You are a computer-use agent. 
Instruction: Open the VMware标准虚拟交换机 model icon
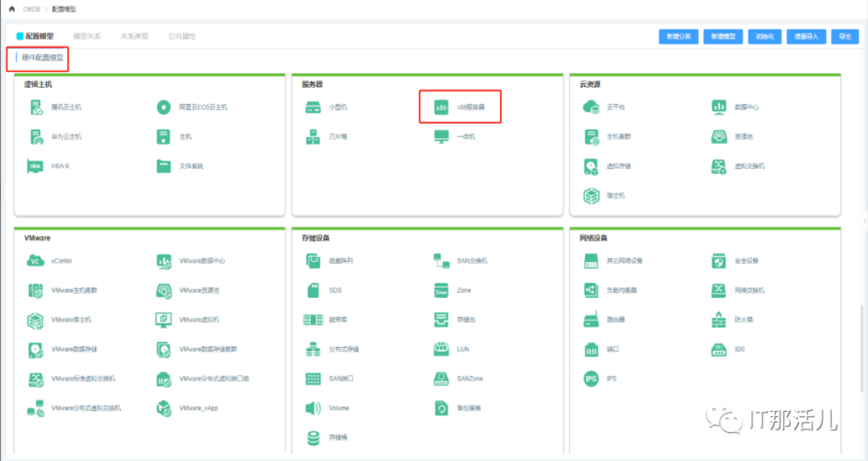point(36,379)
